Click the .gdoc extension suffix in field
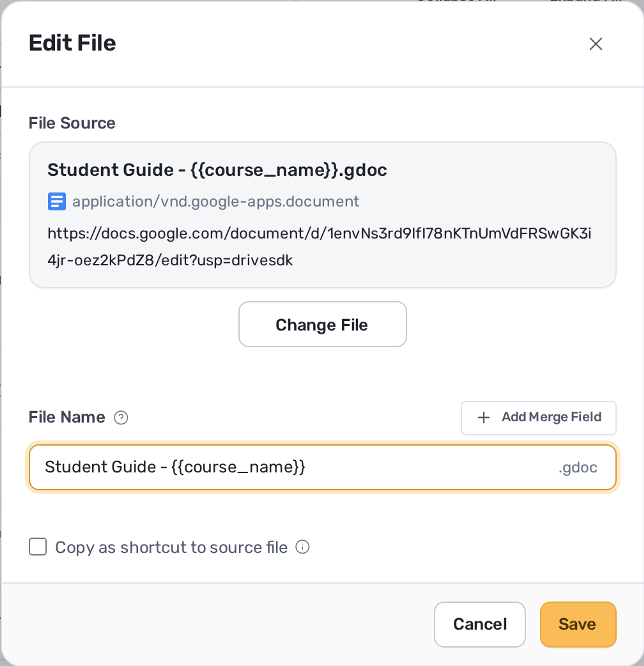The height and width of the screenshot is (666, 644). (578, 468)
